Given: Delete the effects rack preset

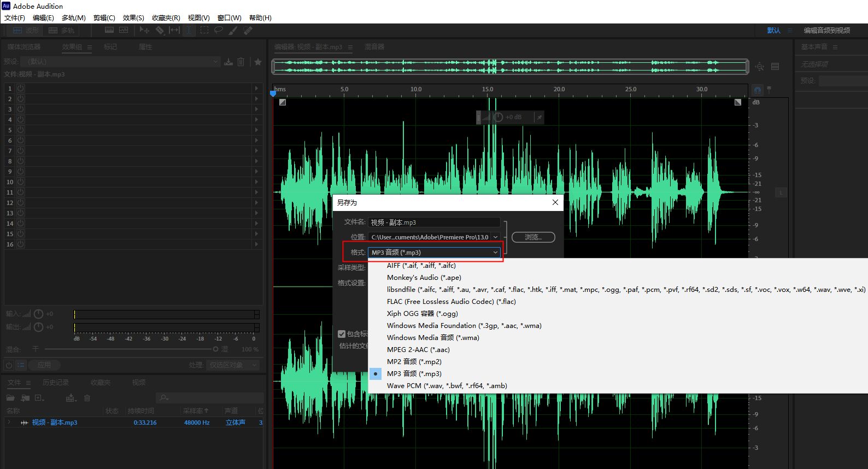Looking at the screenshot, I should click(241, 62).
